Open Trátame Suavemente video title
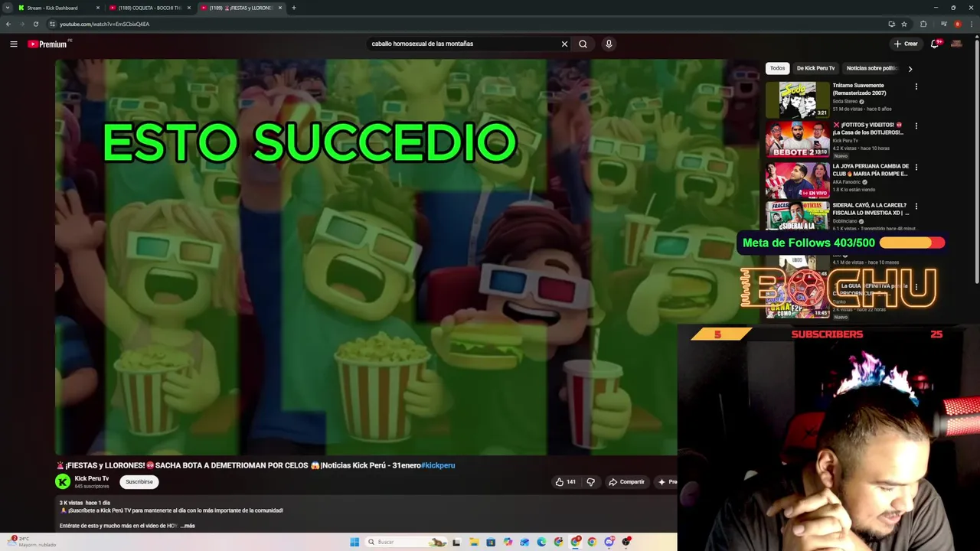Screen dimensions: 980x551 tap(860, 90)
